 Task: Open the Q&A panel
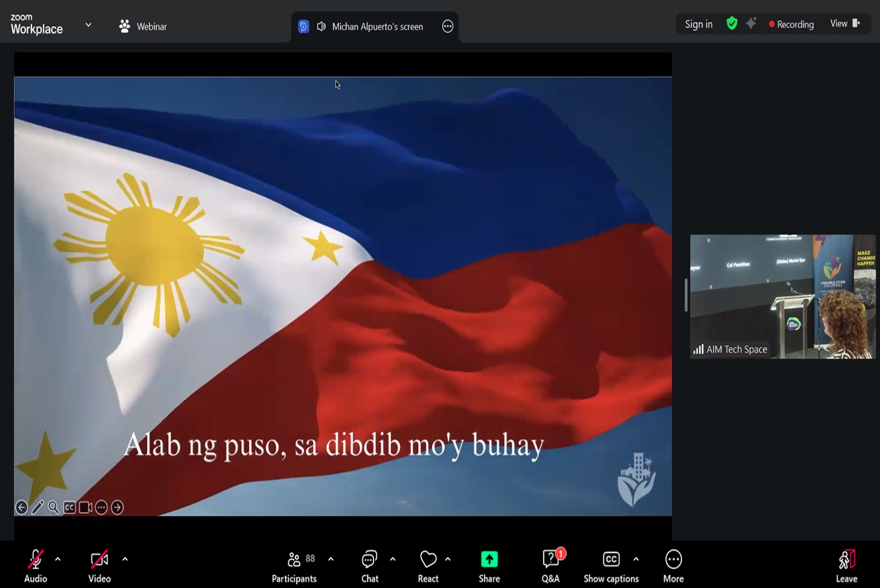[550, 567]
